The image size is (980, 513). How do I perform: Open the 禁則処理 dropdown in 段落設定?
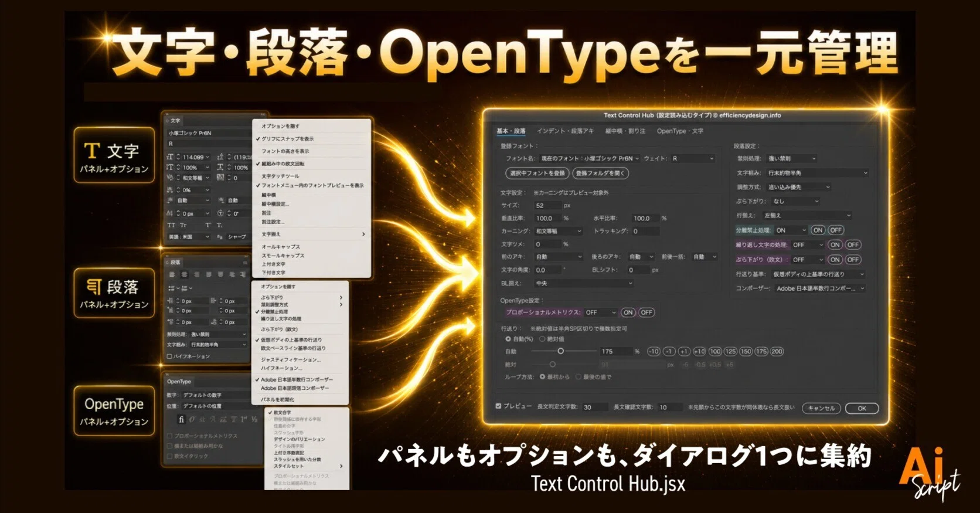coord(791,158)
